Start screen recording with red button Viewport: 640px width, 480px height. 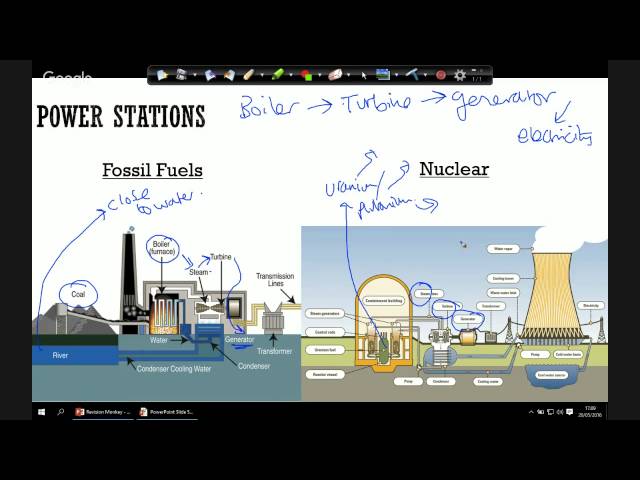tap(441, 75)
